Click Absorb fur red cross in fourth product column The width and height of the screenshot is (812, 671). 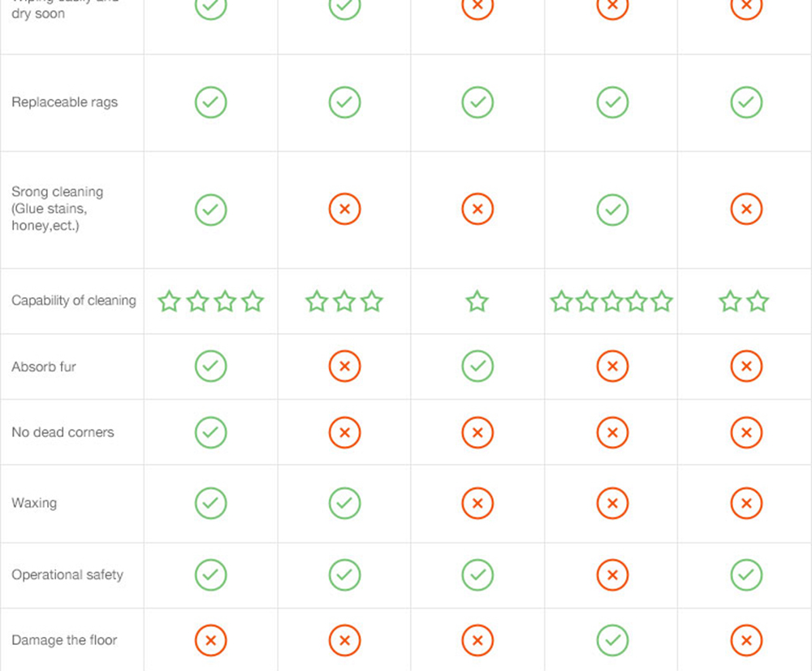pyautogui.click(x=612, y=366)
